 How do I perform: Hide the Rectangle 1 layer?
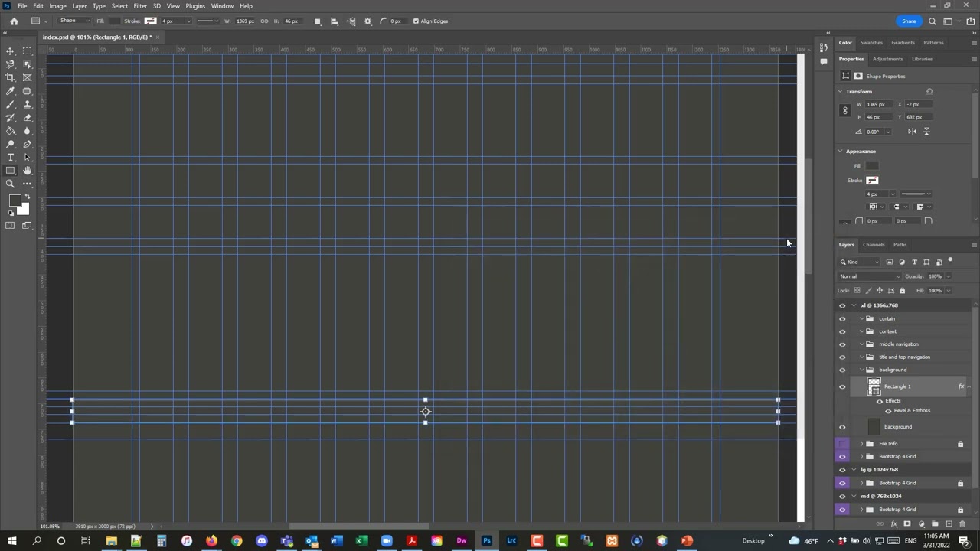pos(842,387)
